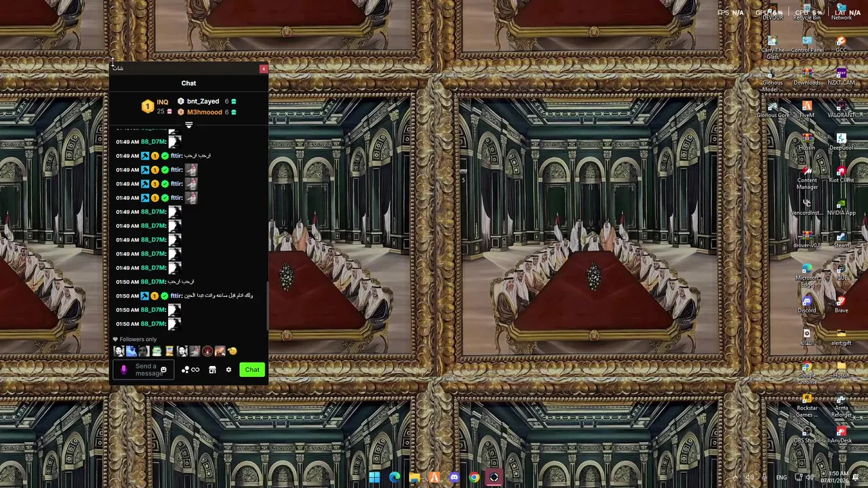868x488 pixels.
Task: Click the channel points infinity icon
Action: [195, 369]
